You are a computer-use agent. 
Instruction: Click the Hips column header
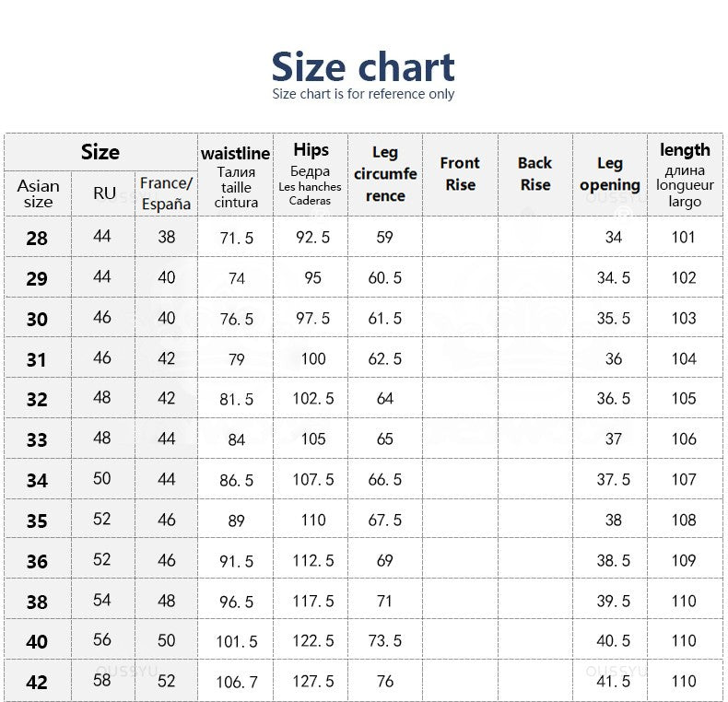point(311,174)
